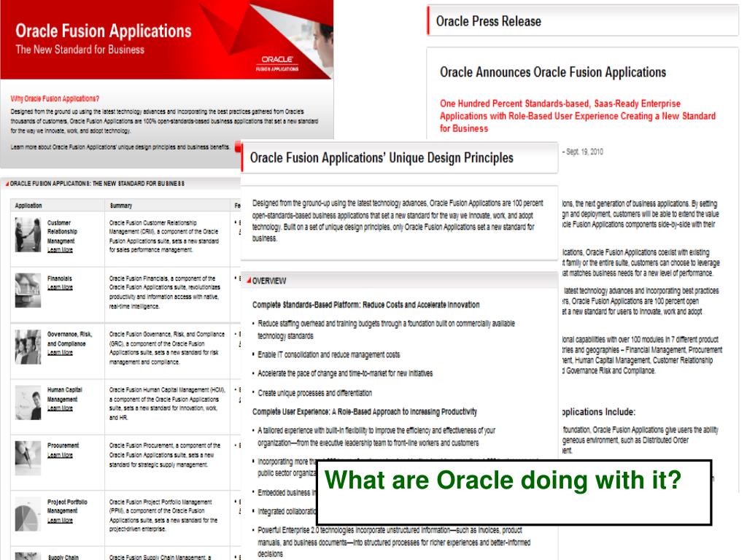Follow Learn More under Governance, Risk, and Compliance
Screen dimensions: 747x560
(x=60, y=352)
